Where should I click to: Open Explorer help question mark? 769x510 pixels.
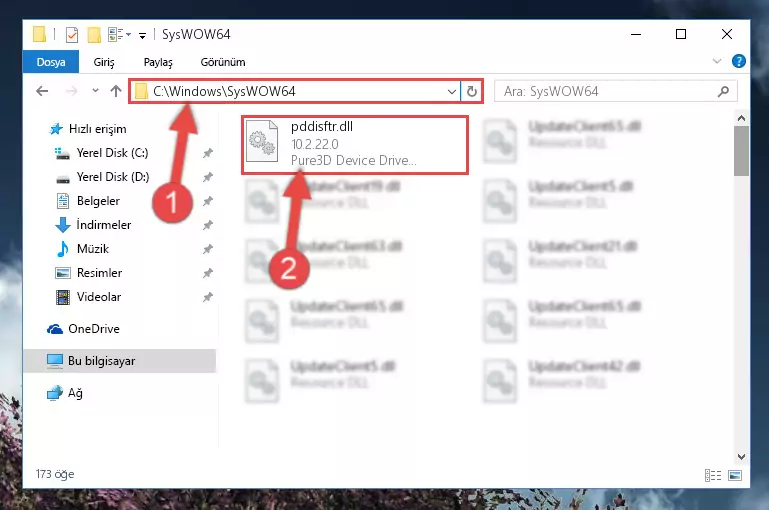click(x=738, y=61)
